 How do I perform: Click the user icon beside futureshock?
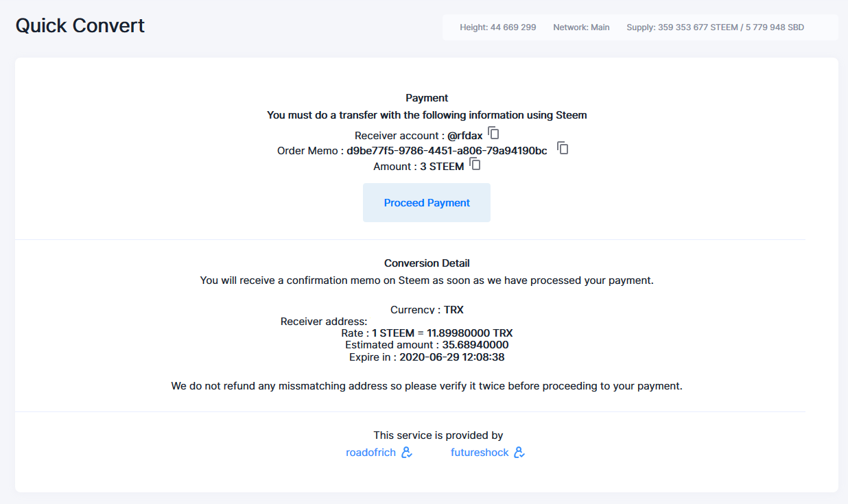coord(519,453)
